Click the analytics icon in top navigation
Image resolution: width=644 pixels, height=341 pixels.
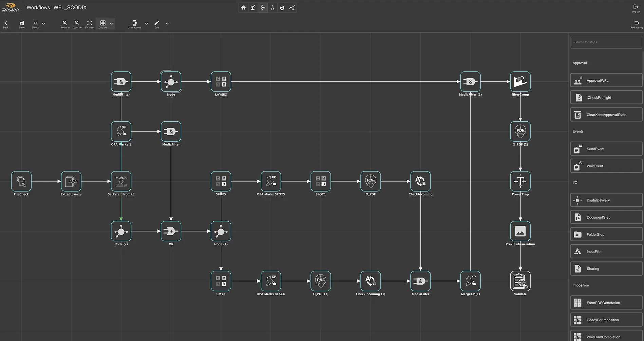(x=292, y=7)
